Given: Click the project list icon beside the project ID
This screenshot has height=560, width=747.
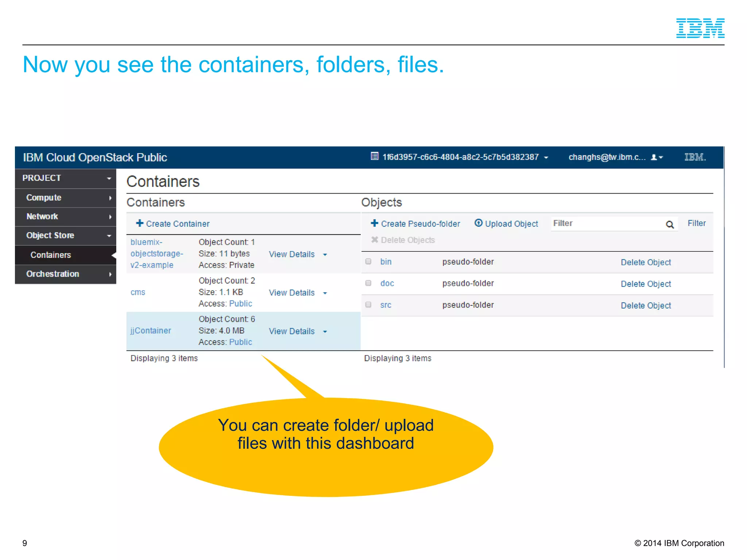Looking at the screenshot, I should (374, 156).
